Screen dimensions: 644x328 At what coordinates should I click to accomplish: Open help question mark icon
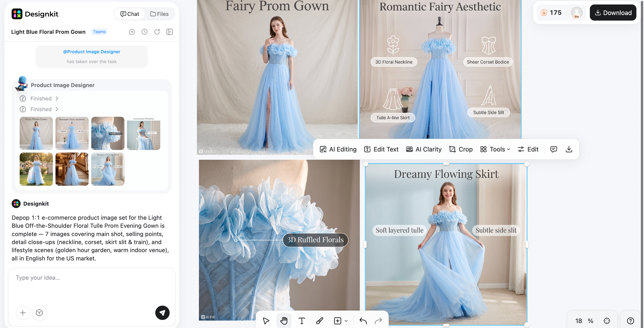630,320
